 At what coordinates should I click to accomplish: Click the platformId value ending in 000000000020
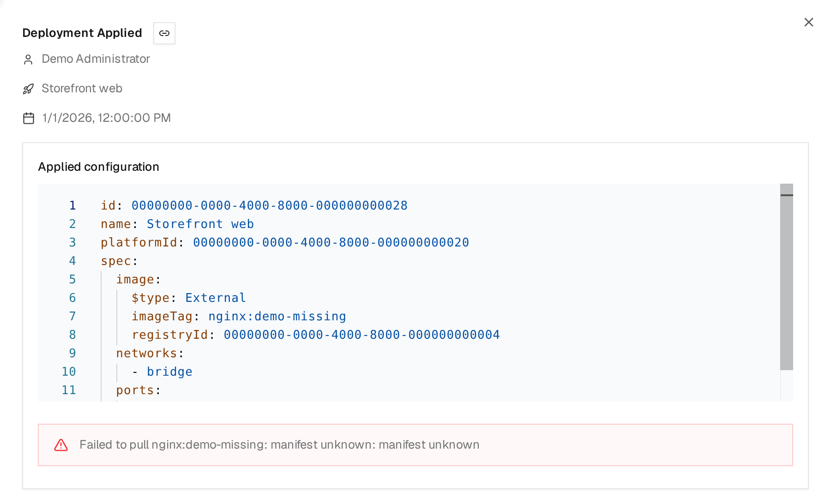click(x=331, y=242)
